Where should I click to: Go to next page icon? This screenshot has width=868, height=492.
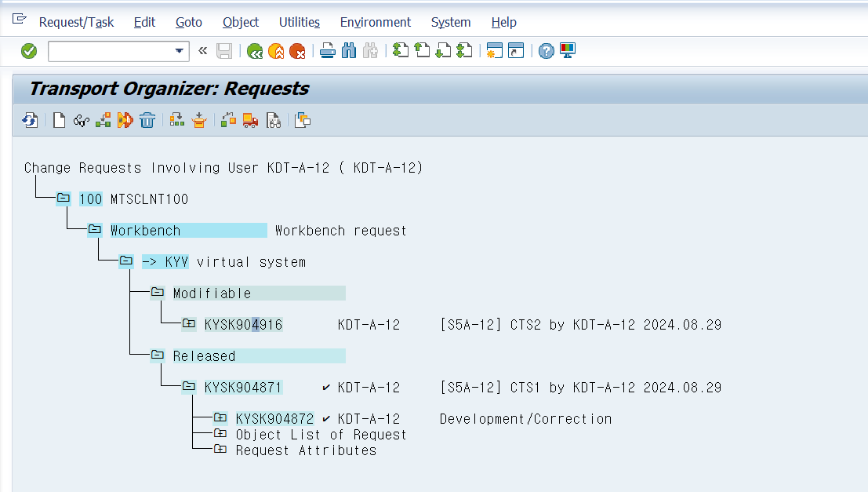click(x=443, y=50)
